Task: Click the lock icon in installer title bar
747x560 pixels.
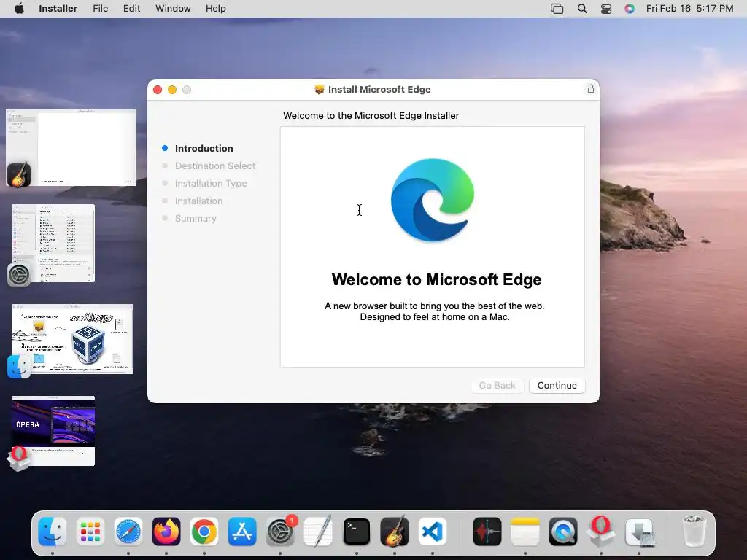Action: (590, 88)
